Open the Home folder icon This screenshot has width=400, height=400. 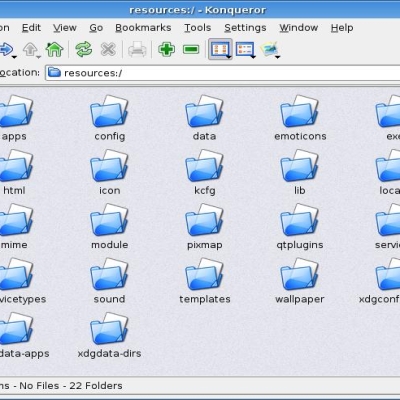point(54,49)
